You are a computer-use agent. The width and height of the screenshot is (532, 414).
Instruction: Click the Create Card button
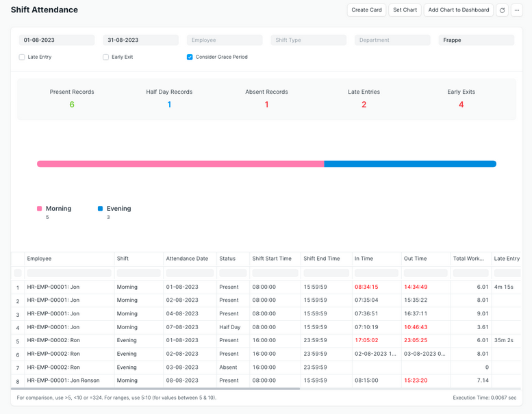coord(366,10)
